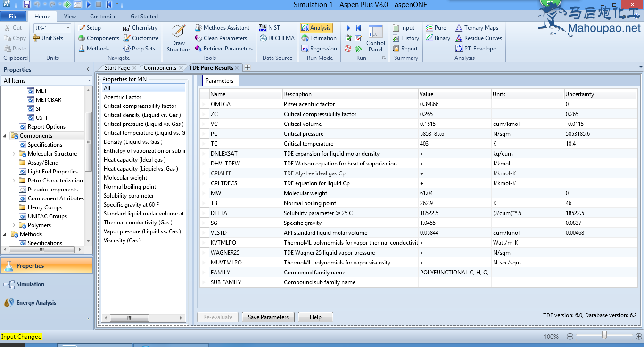Select UNIFAC Groups in the navigation tree
The height and width of the screenshot is (347, 644).
click(47, 216)
